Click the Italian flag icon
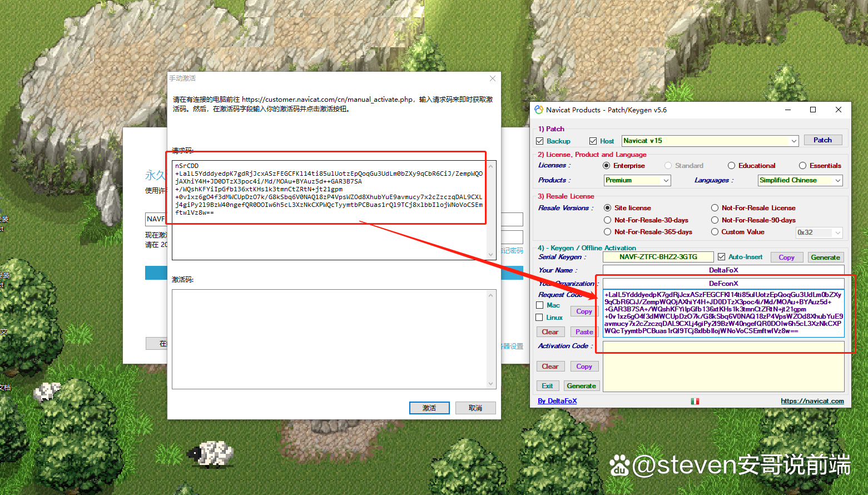The width and height of the screenshot is (868, 495). [x=695, y=401]
